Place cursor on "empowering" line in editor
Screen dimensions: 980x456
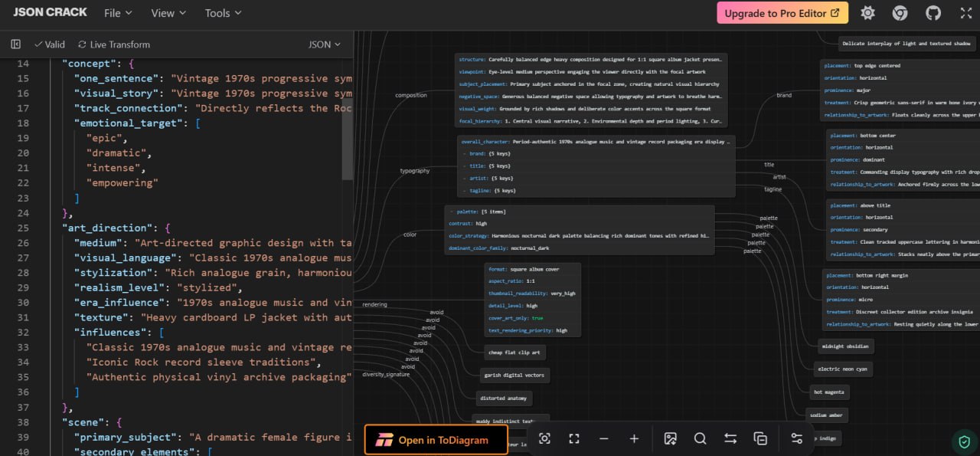(122, 183)
